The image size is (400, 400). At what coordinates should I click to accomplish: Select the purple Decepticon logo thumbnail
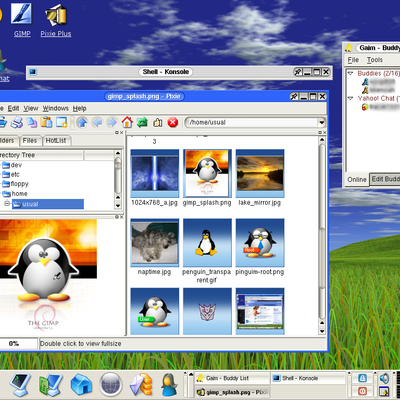tap(207, 311)
